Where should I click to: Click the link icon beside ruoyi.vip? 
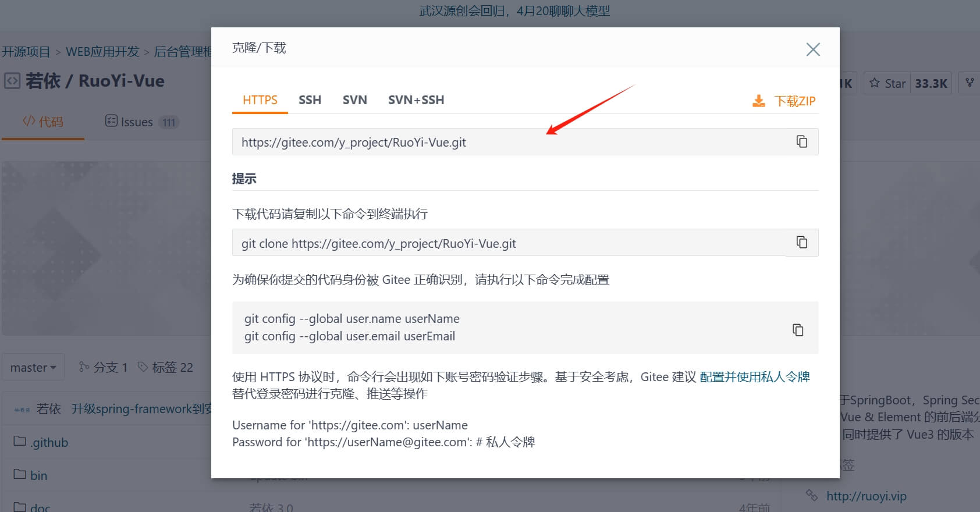pyautogui.click(x=812, y=495)
